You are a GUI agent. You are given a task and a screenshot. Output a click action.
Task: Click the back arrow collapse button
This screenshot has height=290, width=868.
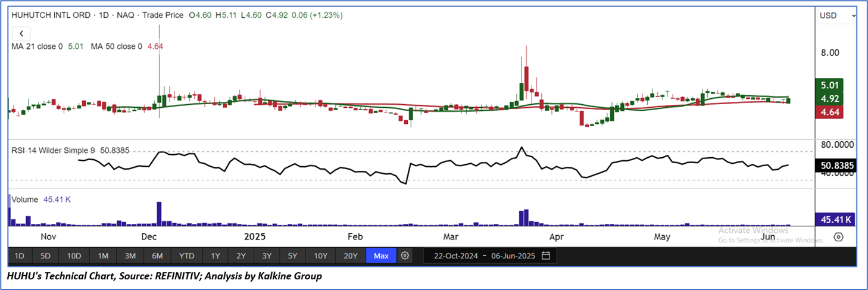point(21,33)
